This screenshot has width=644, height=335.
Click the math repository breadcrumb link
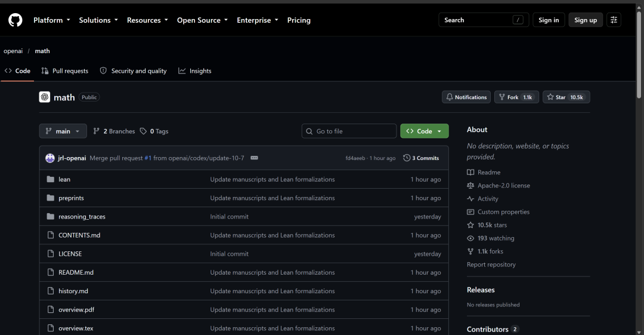(42, 51)
